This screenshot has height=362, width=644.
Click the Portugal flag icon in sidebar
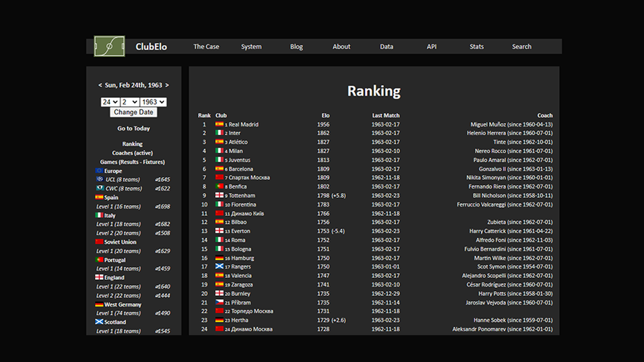pos(99,260)
